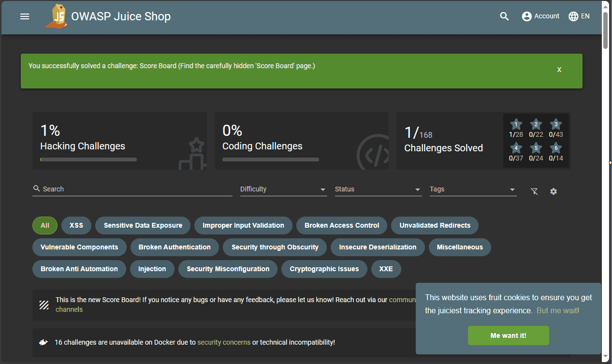
Task: Open the search magnifier icon in header
Action: (504, 16)
